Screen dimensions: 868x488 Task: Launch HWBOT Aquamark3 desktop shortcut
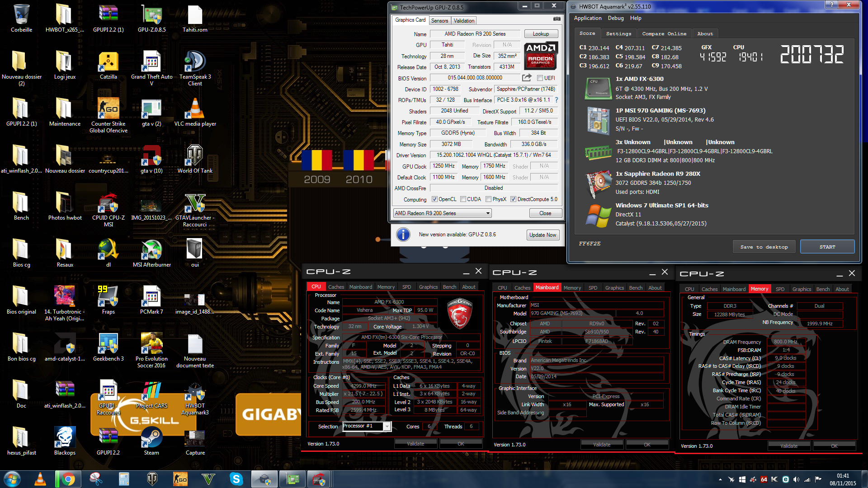pos(195,398)
